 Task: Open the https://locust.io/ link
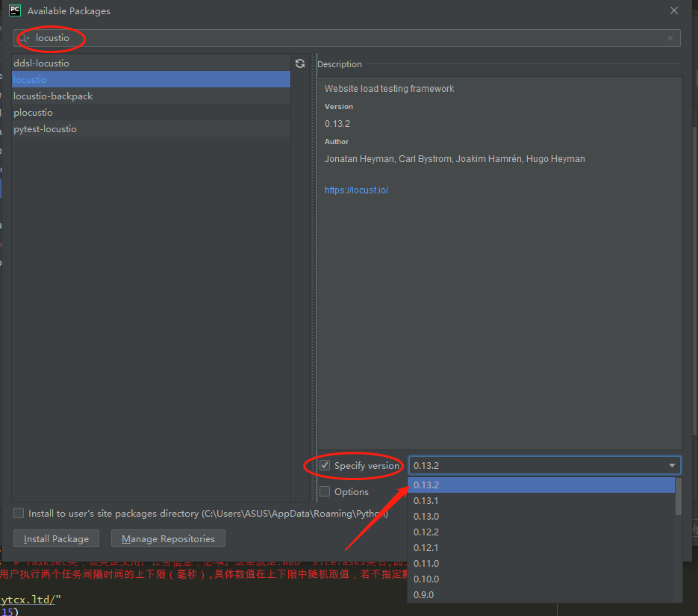point(356,190)
